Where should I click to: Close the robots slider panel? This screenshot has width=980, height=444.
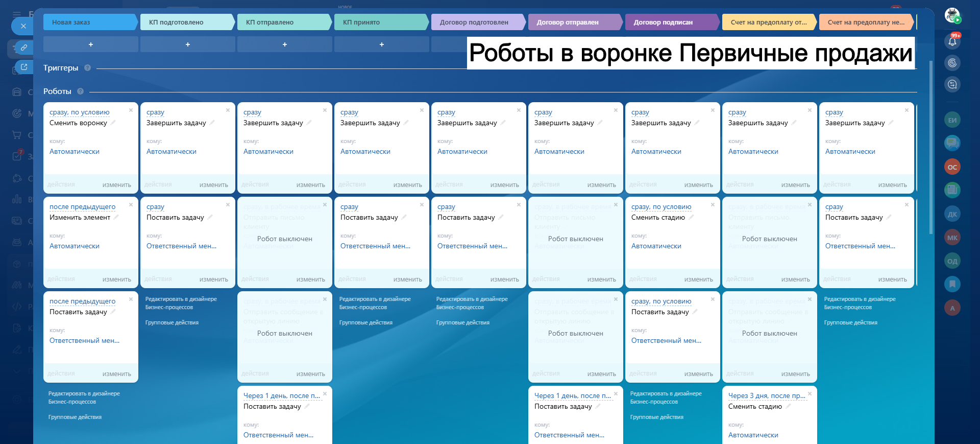(x=23, y=26)
